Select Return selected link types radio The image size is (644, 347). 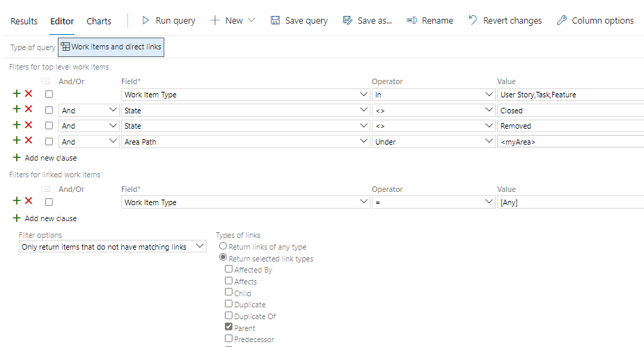tap(223, 257)
